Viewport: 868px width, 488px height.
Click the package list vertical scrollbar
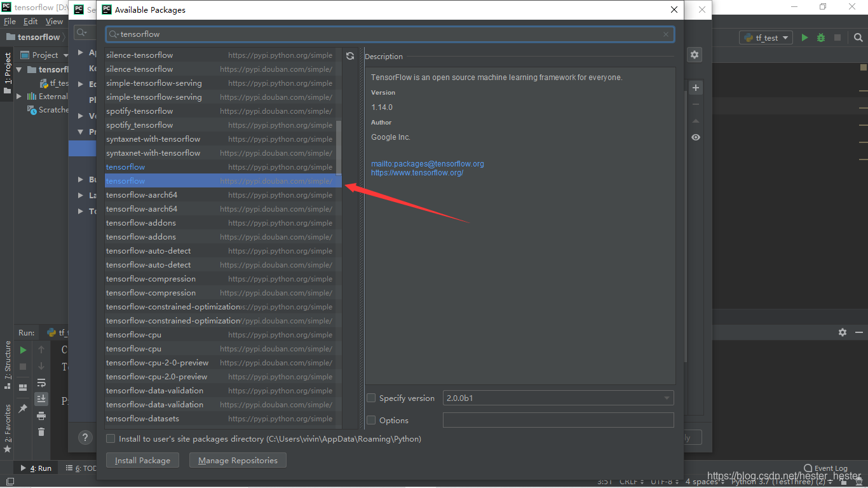point(339,148)
